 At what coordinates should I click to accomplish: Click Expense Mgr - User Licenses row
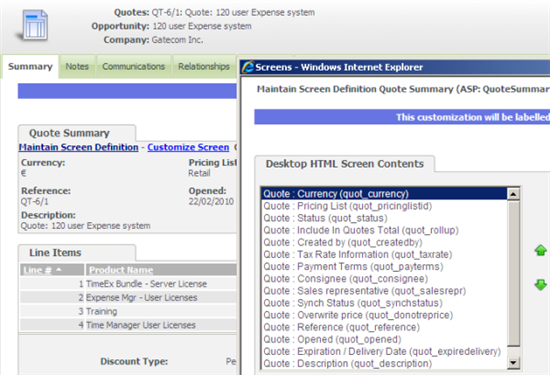pyautogui.click(x=128, y=297)
